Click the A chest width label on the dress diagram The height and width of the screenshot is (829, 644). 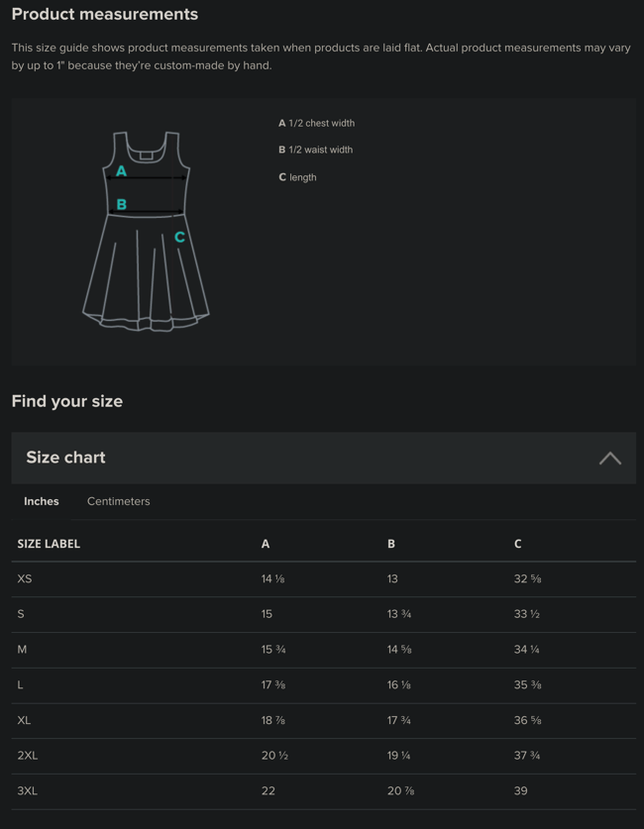point(122,171)
